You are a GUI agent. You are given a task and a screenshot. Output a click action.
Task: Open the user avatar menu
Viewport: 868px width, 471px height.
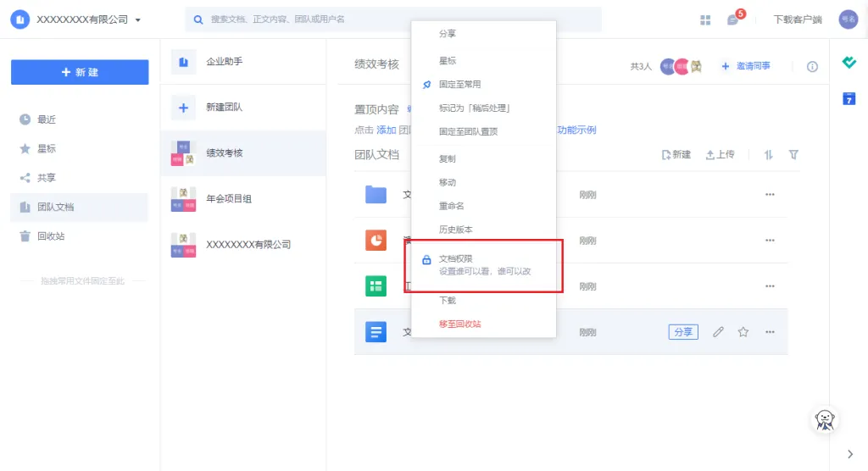(x=848, y=19)
